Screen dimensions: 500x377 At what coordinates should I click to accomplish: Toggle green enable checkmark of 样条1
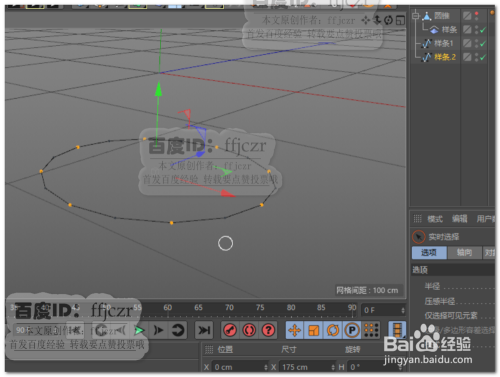[x=483, y=43]
